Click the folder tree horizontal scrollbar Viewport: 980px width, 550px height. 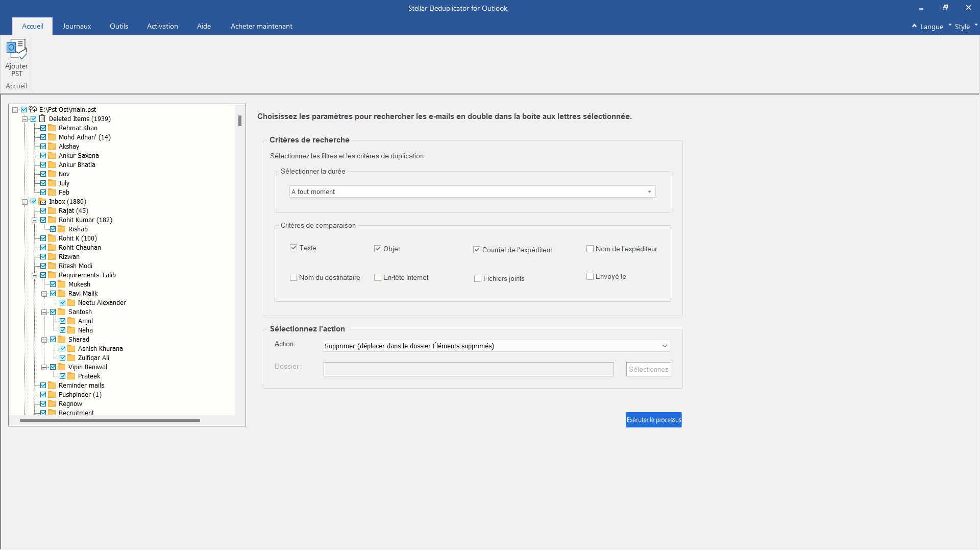click(110, 420)
